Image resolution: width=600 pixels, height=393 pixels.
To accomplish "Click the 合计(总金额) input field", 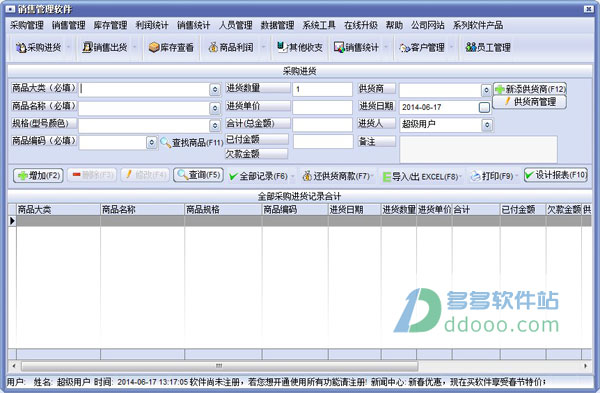I will (322, 125).
